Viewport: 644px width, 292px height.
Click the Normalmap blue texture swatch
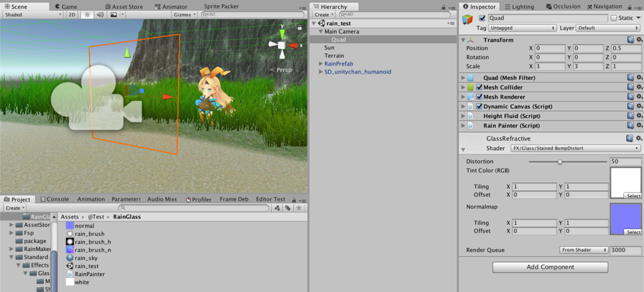pos(626,219)
